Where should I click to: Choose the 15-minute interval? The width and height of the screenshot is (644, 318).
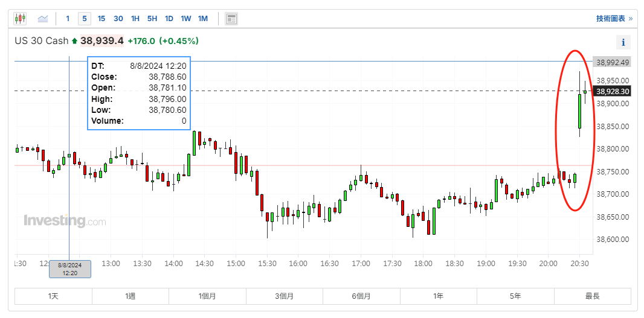(x=101, y=19)
